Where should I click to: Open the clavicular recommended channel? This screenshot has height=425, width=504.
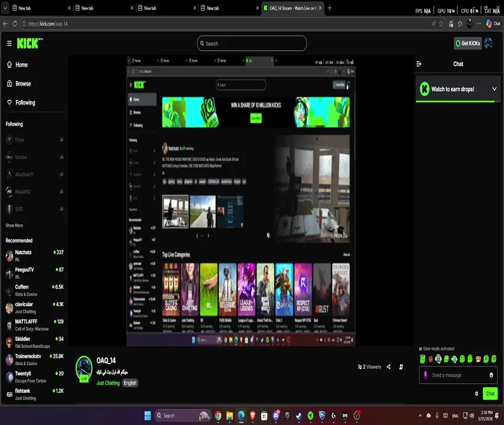(34, 308)
